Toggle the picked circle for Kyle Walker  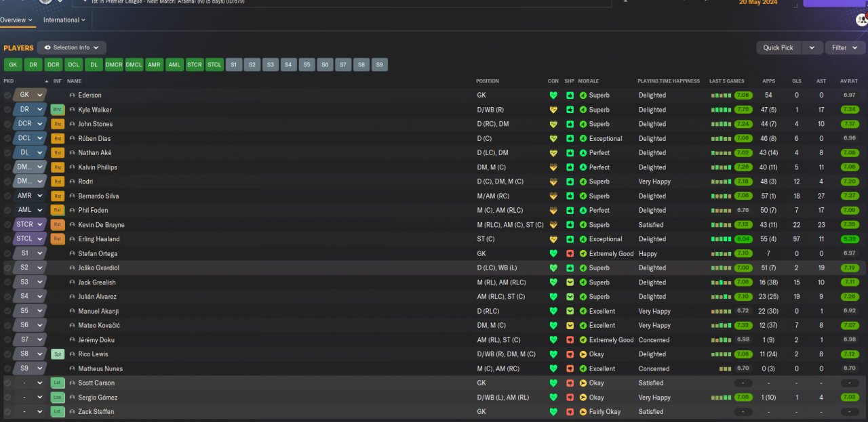[x=7, y=110]
